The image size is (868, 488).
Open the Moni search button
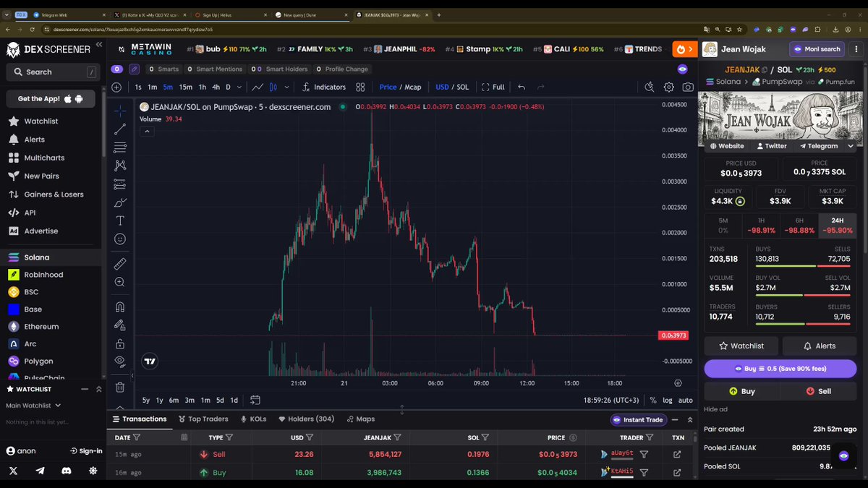pos(817,49)
